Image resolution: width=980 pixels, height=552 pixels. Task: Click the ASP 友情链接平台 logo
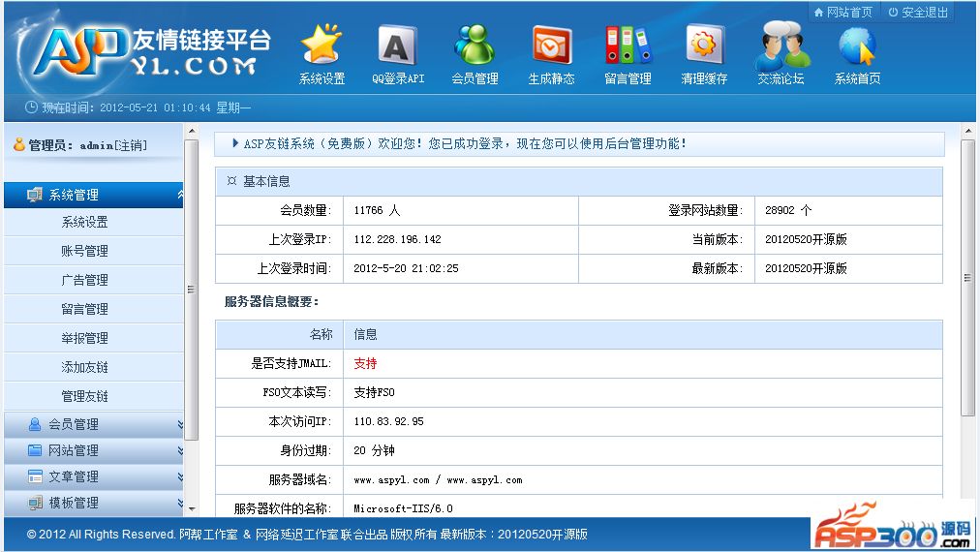click(145, 52)
